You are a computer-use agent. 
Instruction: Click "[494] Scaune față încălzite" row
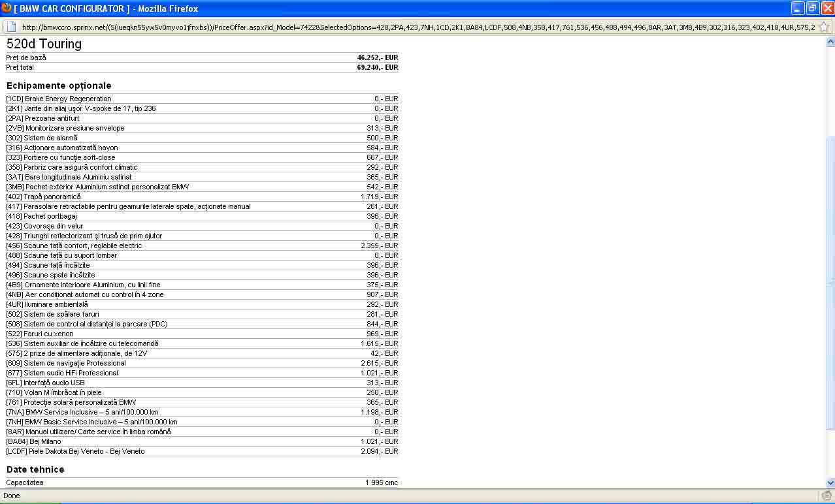[x=202, y=265]
